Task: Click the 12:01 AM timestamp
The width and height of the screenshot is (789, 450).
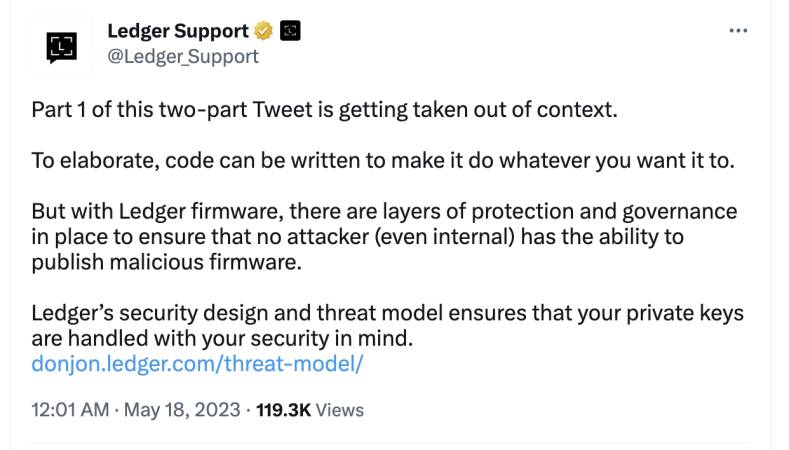Action: 70,410
